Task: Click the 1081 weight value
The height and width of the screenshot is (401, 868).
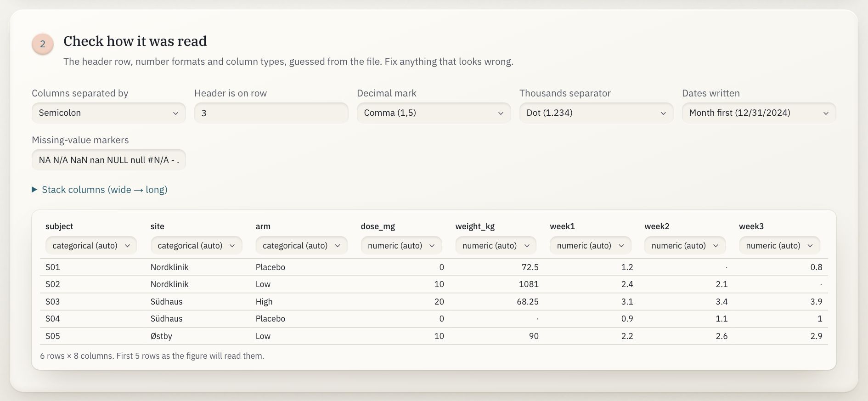Action: point(529,284)
